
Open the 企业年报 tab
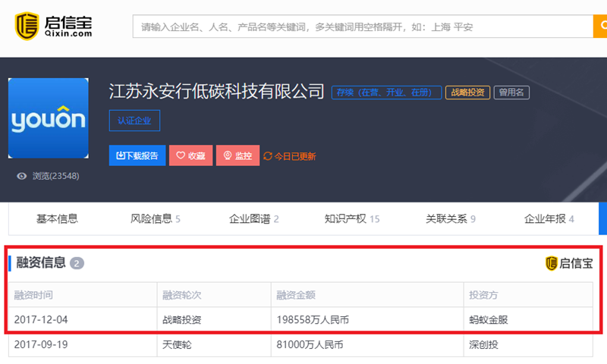549,219
